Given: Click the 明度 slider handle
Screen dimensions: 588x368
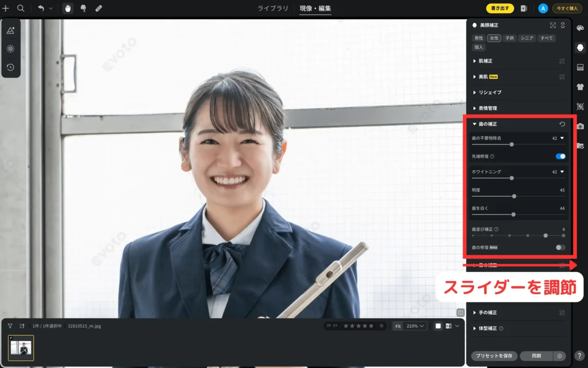Looking at the screenshot, I should (514, 196).
